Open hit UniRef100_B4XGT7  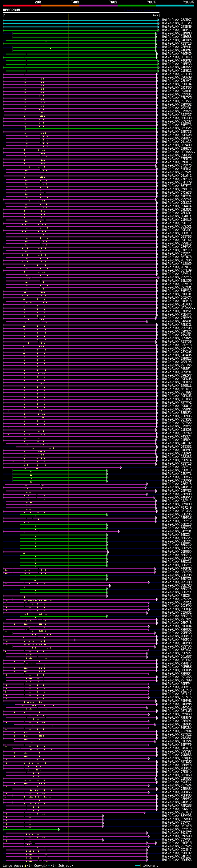(x=177, y=832)
